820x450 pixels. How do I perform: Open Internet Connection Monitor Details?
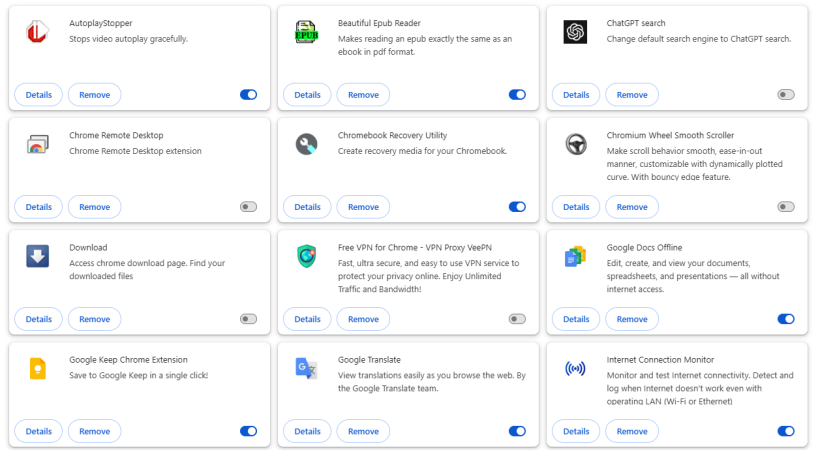pos(576,431)
